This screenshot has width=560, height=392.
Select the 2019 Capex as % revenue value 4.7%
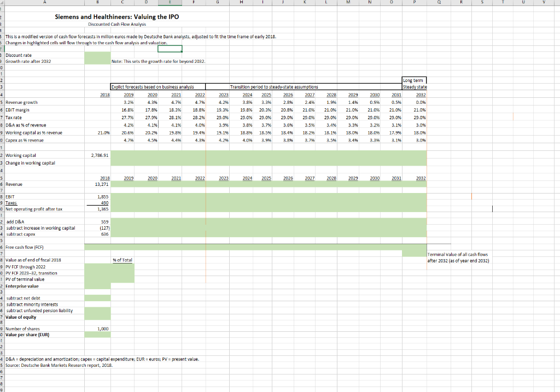(129, 141)
